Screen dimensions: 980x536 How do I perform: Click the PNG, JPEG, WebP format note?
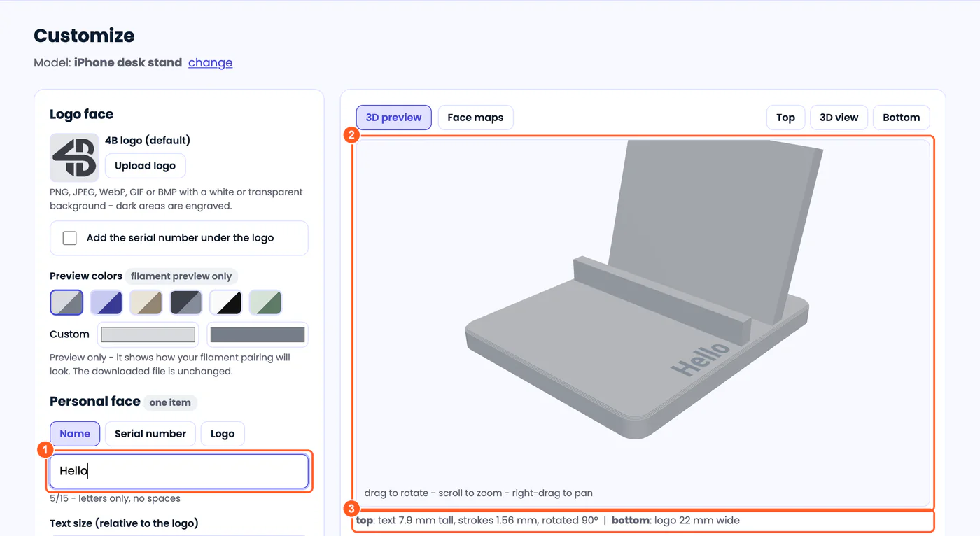(176, 199)
